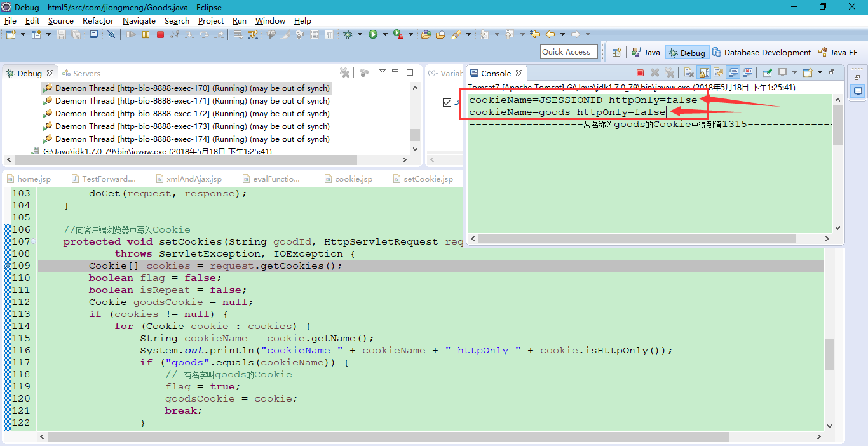Remove launch with Console gray X icon
Screen dimensions: 868x446
pos(654,72)
